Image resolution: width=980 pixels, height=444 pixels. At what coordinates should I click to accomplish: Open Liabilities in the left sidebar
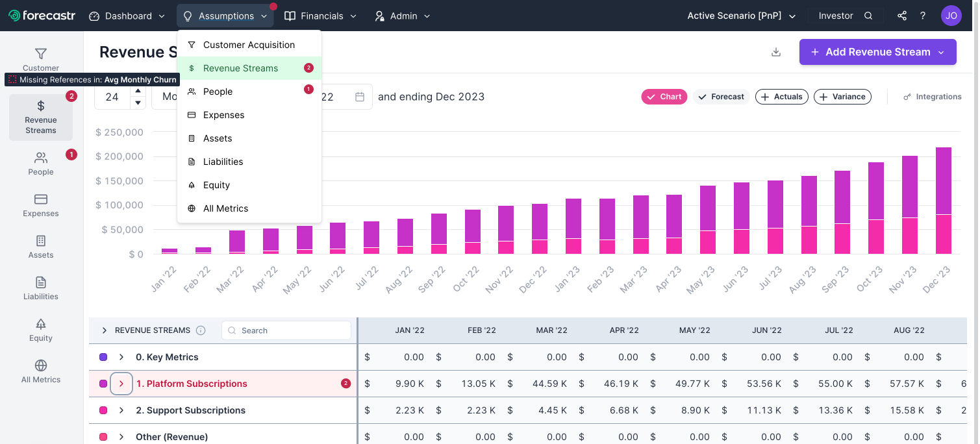[41, 288]
